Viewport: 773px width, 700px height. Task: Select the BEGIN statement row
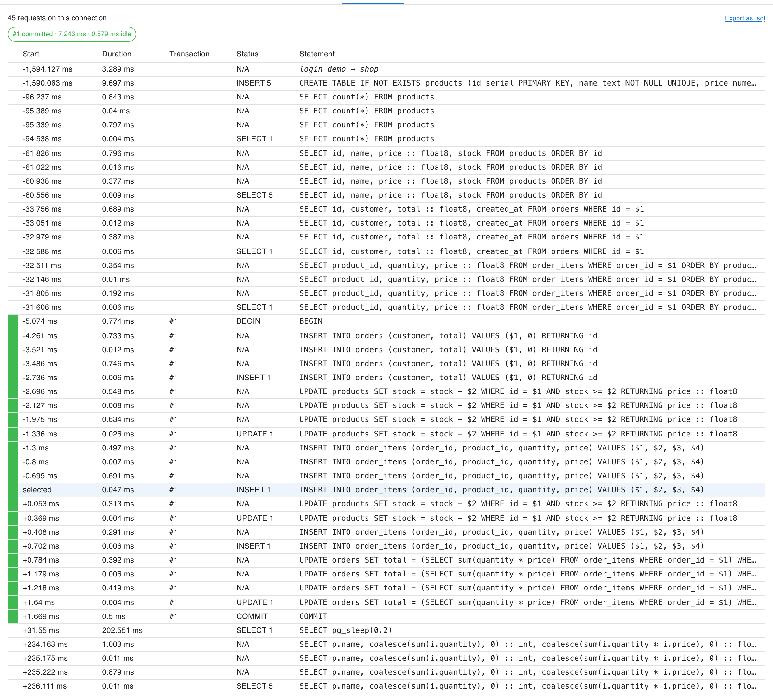(386, 321)
